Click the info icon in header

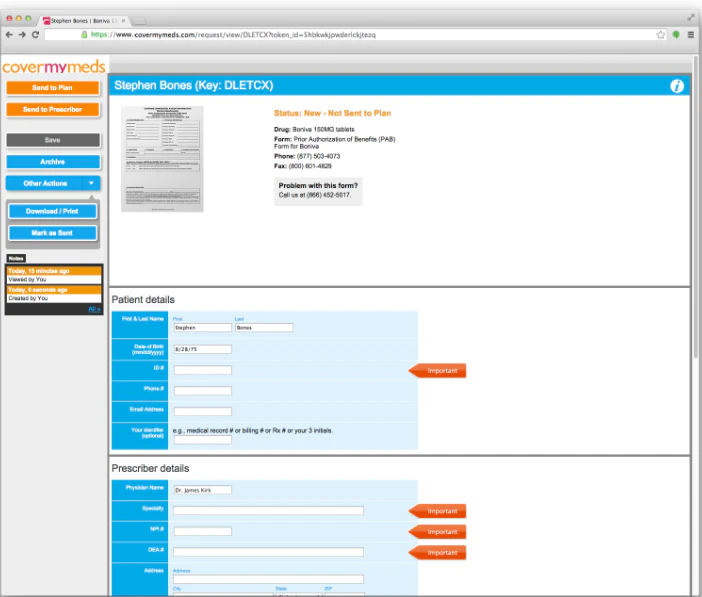[x=676, y=86]
